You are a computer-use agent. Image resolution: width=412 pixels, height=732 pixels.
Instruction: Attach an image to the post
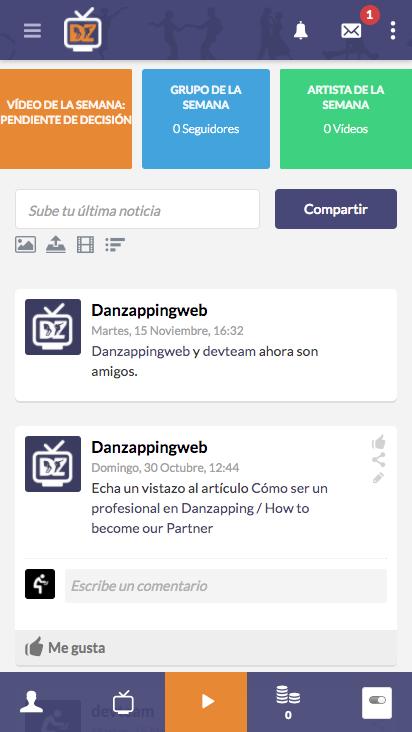(25, 244)
